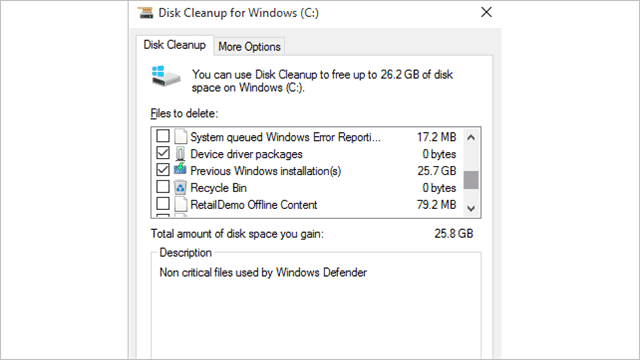The image size is (640, 360).
Task: Click the Disk Cleanup title bar icon
Action: pos(145,13)
